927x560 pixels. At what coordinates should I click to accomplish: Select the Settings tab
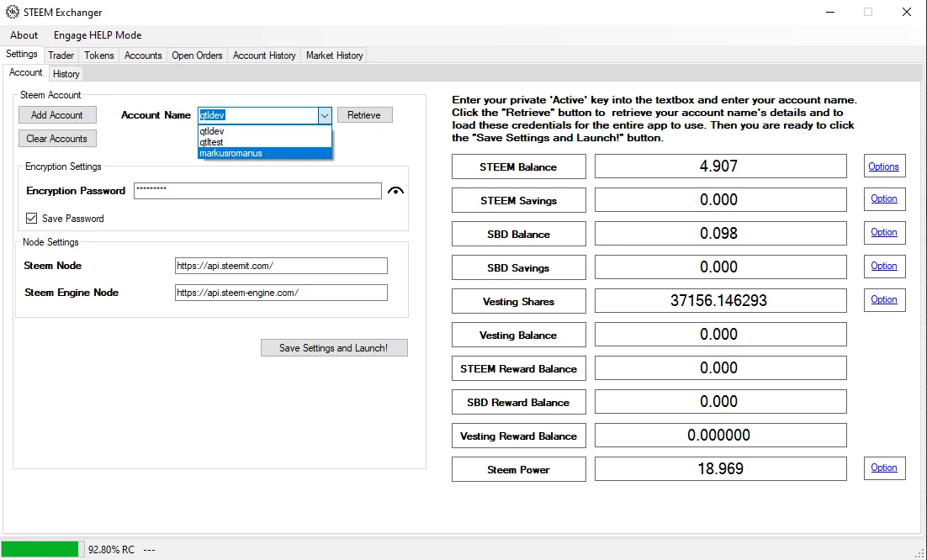click(x=22, y=54)
